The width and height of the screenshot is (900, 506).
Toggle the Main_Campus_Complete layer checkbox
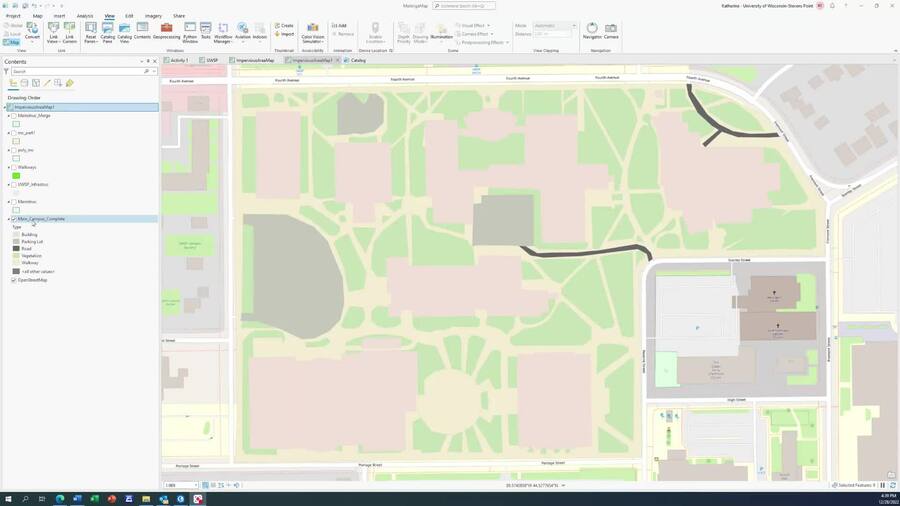13,219
